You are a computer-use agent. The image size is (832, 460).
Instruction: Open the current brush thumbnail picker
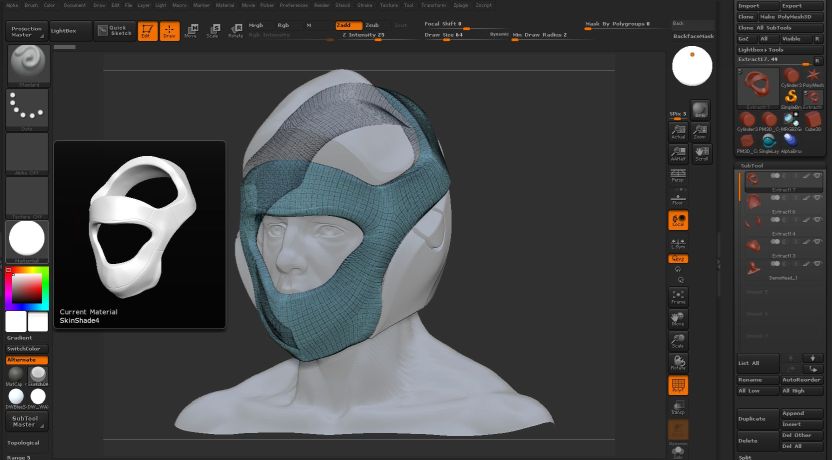coord(28,65)
